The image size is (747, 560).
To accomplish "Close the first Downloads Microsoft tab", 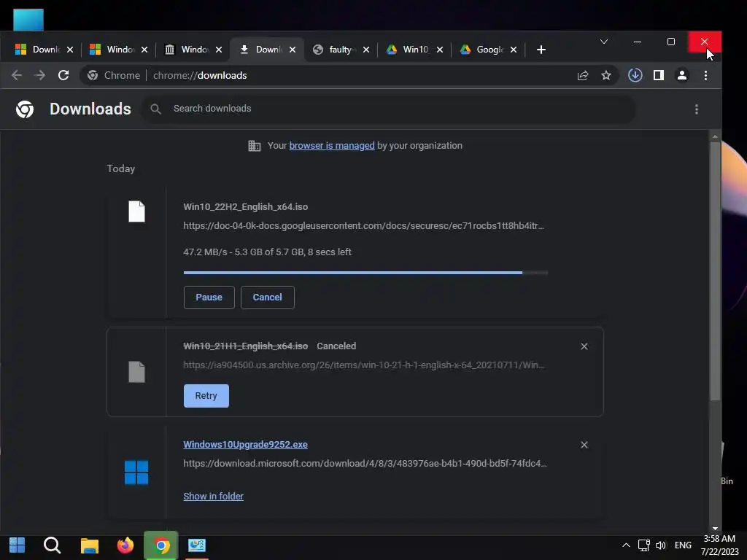I will 70,50.
